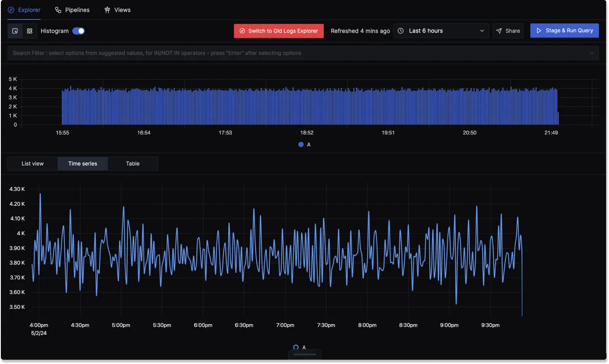Click the Explorer compass icon
Image resolution: width=609 pixels, height=364 pixels.
[x=11, y=10]
